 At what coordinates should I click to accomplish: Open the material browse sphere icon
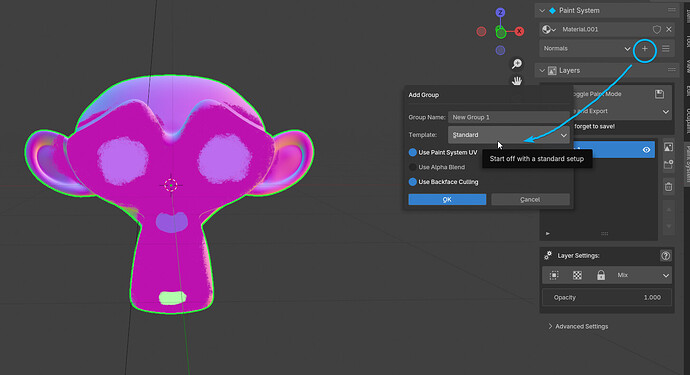pyautogui.click(x=549, y=29)
